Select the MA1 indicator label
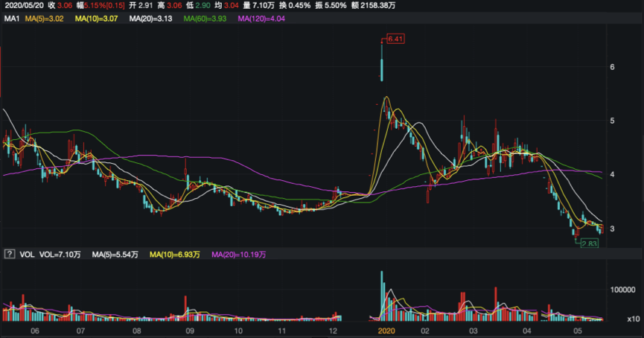This screenshot has width=644, height=338. (x=10, y=18)
